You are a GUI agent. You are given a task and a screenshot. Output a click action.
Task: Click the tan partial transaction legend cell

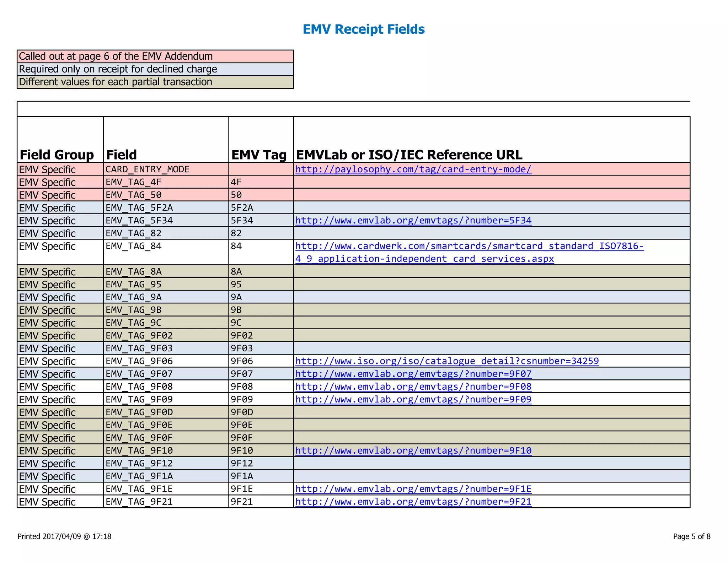[x=155, y=82]
